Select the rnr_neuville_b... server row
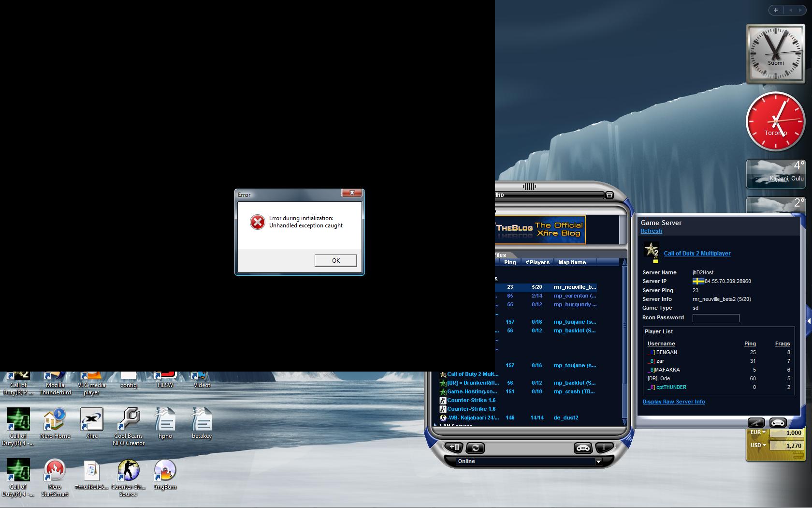 coord(546,287)
